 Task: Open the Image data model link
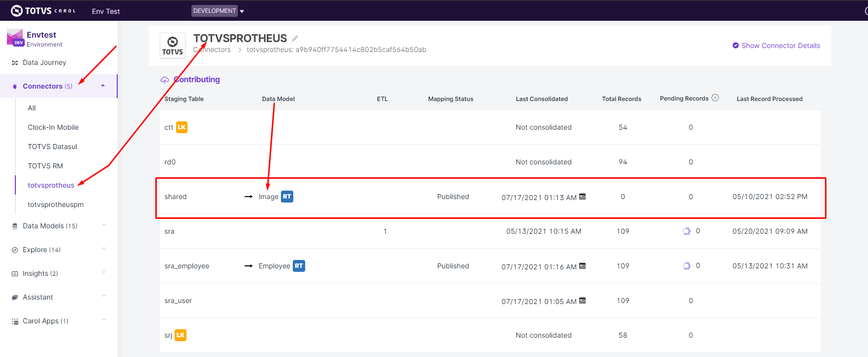tap(269, 197)
